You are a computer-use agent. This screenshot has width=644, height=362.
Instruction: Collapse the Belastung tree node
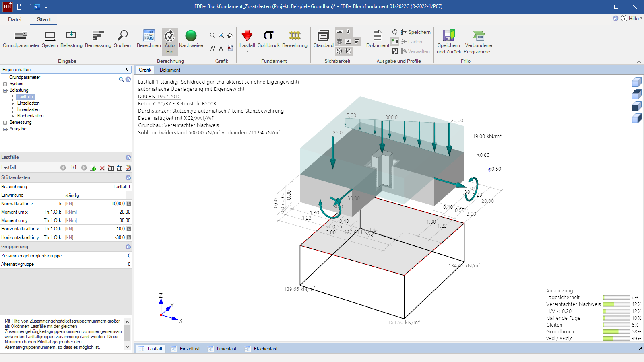5,90
